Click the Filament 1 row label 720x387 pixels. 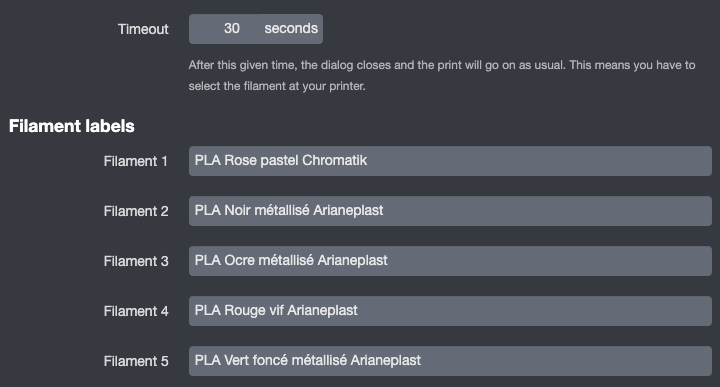(135, 161)
